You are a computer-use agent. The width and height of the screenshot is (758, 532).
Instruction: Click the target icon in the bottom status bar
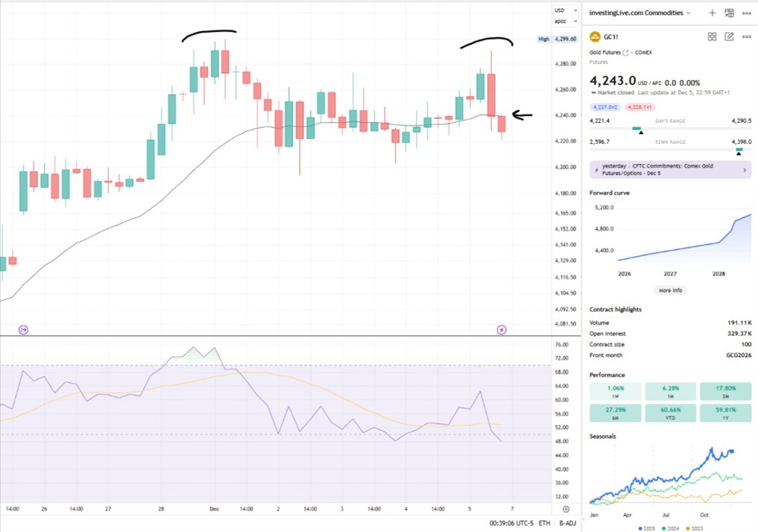pos(565,509)
